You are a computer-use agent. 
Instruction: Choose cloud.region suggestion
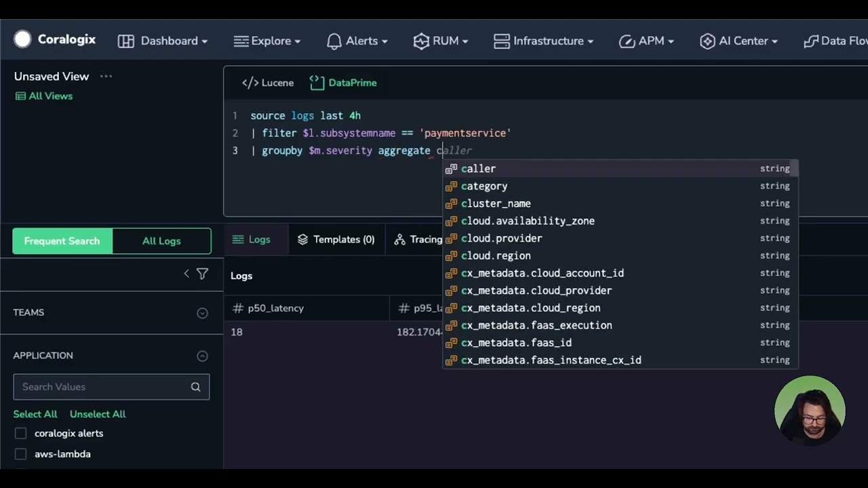point(620,256)
